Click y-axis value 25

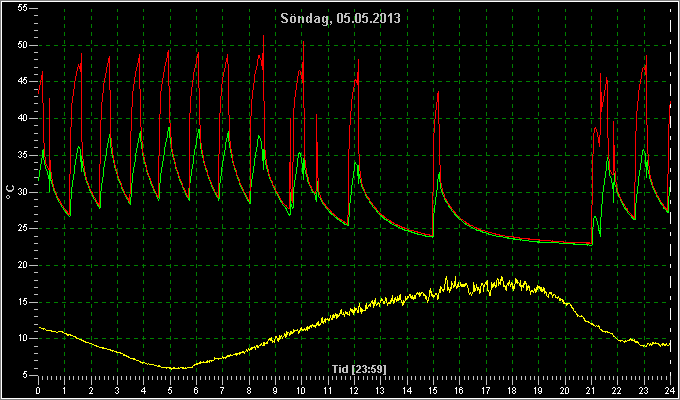click(23, 228)
